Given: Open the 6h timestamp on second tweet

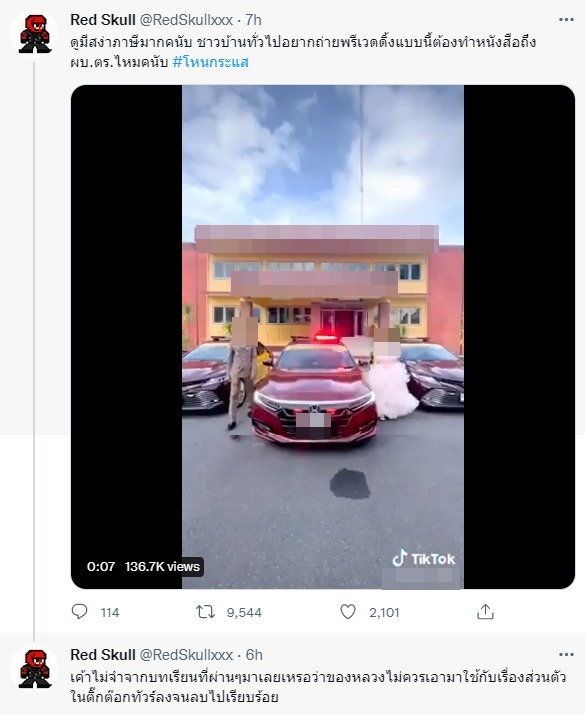Looking at the screenshot, I should tap(254, 655).
